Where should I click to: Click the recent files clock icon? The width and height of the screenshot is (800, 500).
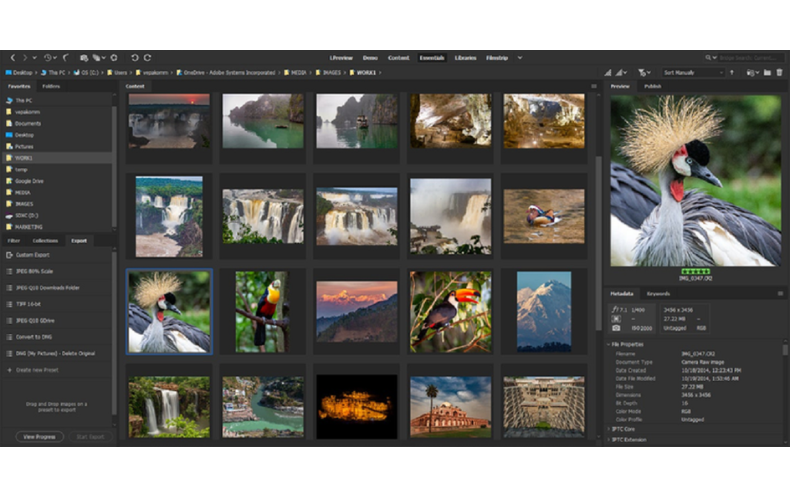pos(48,58)
